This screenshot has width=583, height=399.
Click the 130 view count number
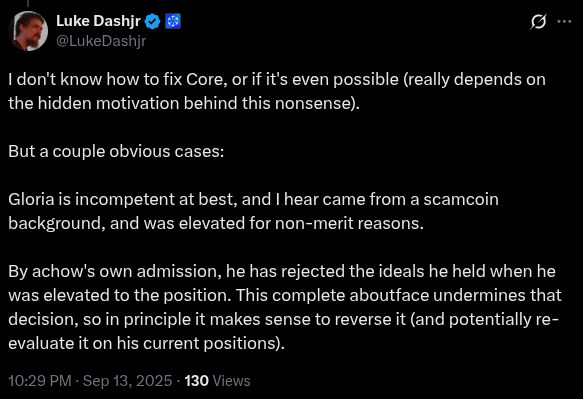pyautogui.click(x=197, y=381)
